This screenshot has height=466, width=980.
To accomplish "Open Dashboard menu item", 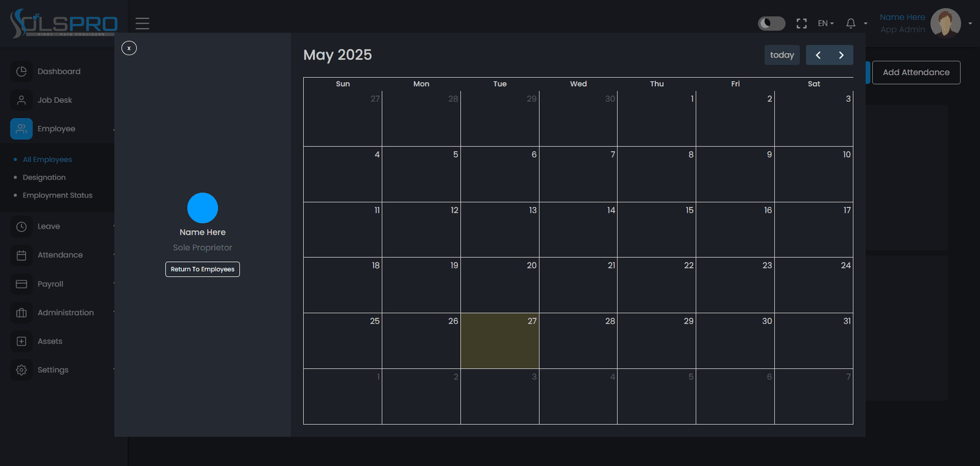I will pyautogui.click(x=59, y=71).
